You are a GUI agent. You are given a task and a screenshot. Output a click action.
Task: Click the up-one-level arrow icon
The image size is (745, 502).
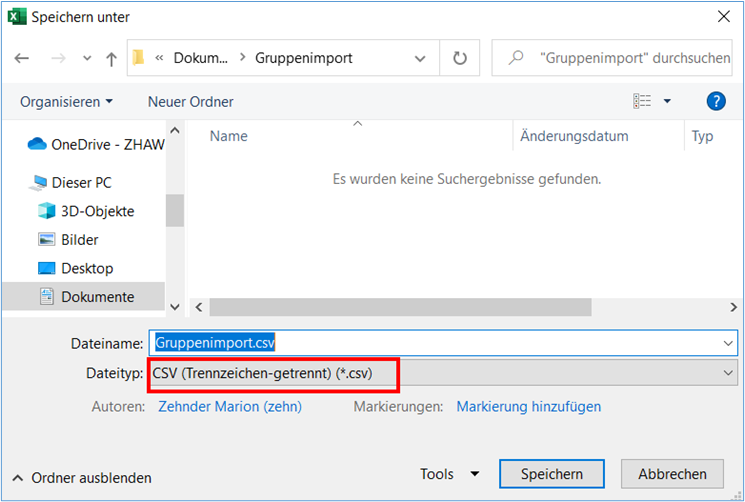pos(111,59)
